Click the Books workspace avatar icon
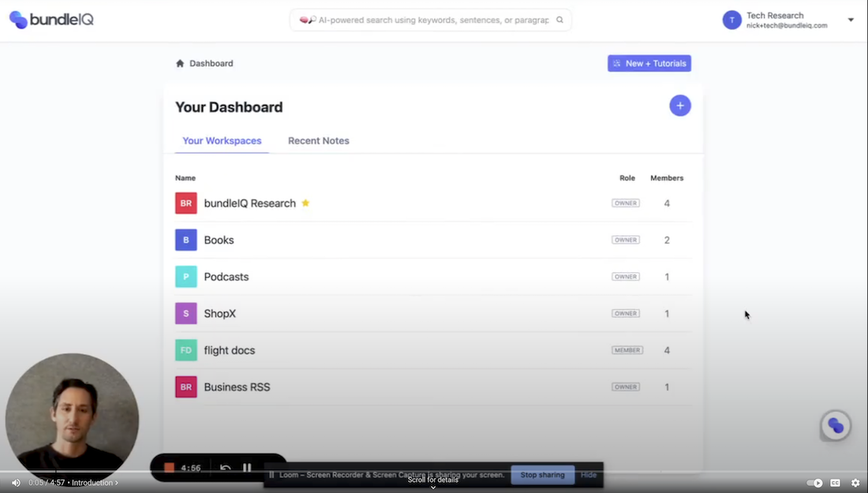 (185, 240)
